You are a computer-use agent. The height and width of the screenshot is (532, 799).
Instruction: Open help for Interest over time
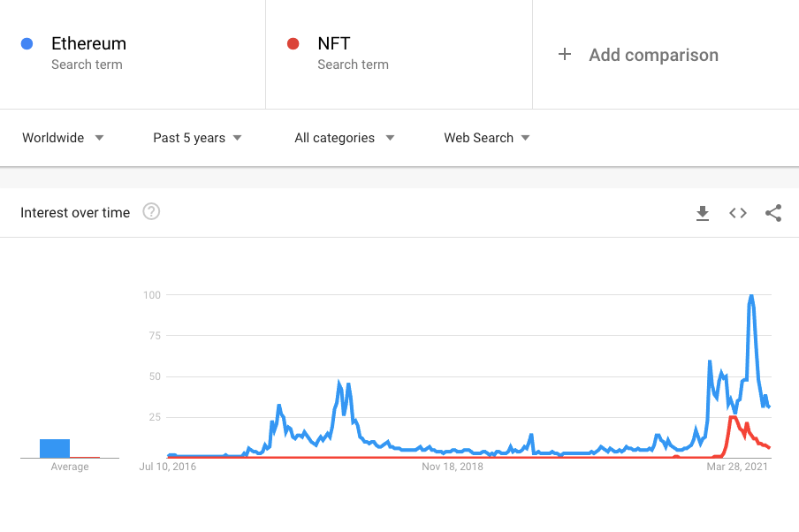coord(151,211)
